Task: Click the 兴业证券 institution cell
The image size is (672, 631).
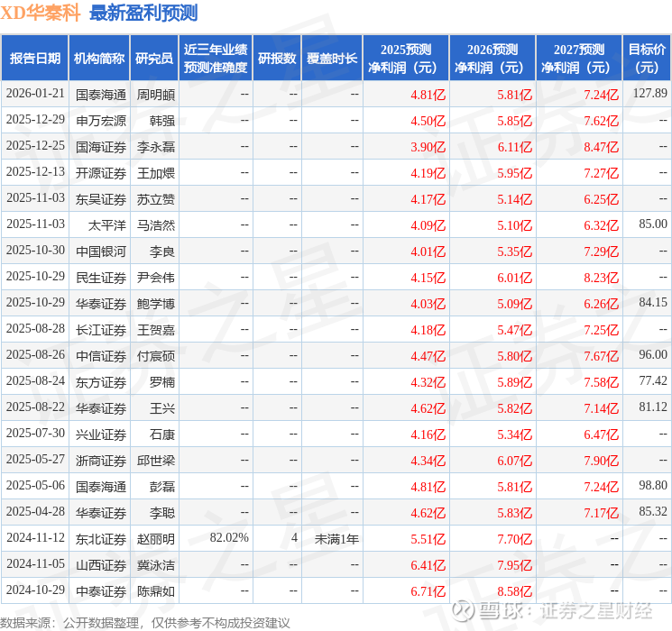Action: point(101,434)
